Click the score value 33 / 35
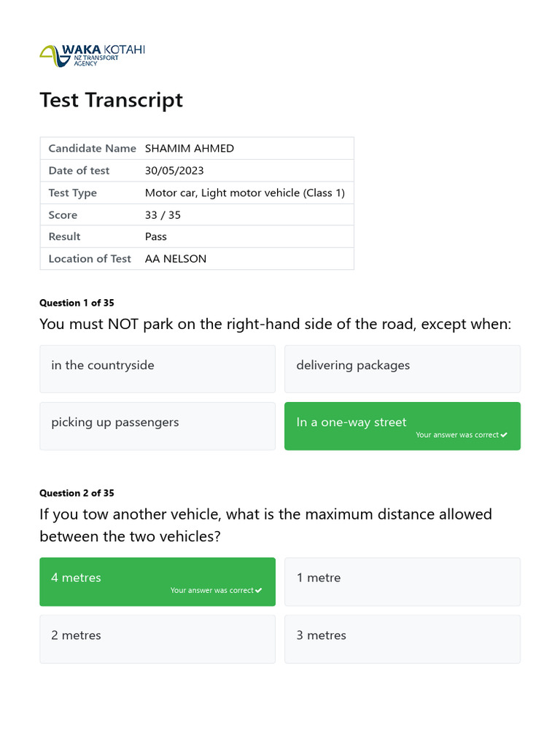This screenshot has width=560, height=747. point(163,215)
